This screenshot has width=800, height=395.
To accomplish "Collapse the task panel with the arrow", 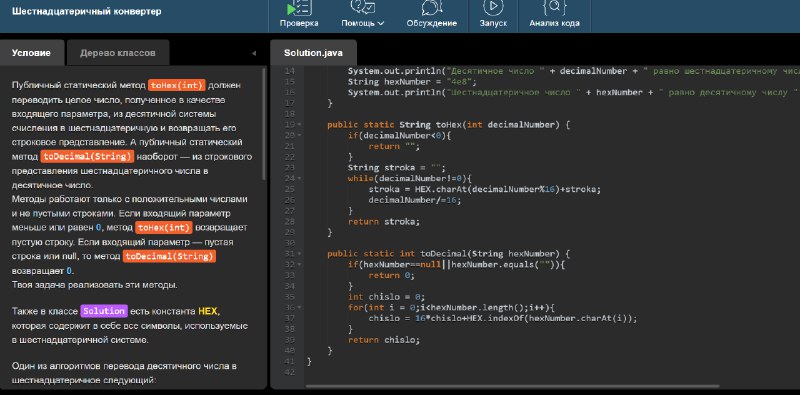I will [x=254, y=53].
